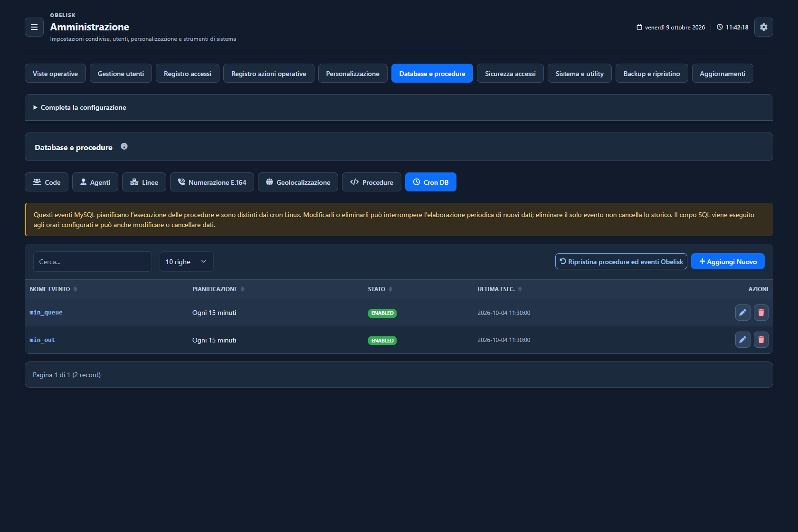Focus the Cerca search field
This screenshot has height=532, width=798.
93,262
